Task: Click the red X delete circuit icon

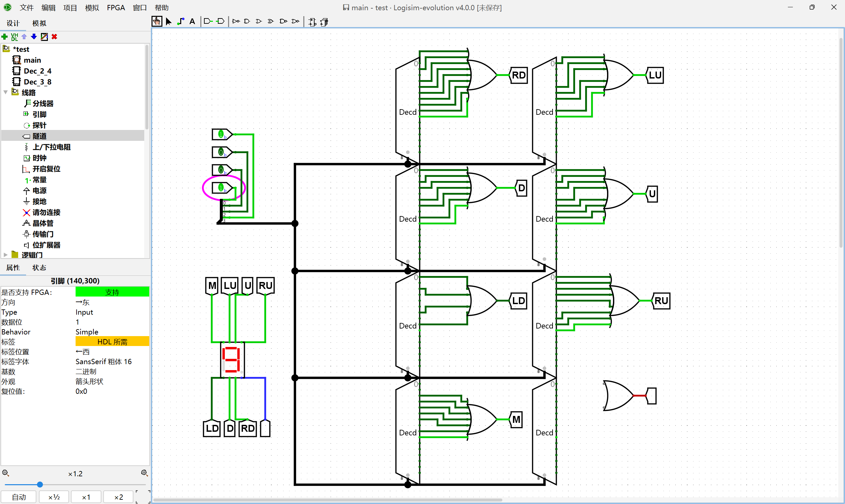Action: coord(54,37)
